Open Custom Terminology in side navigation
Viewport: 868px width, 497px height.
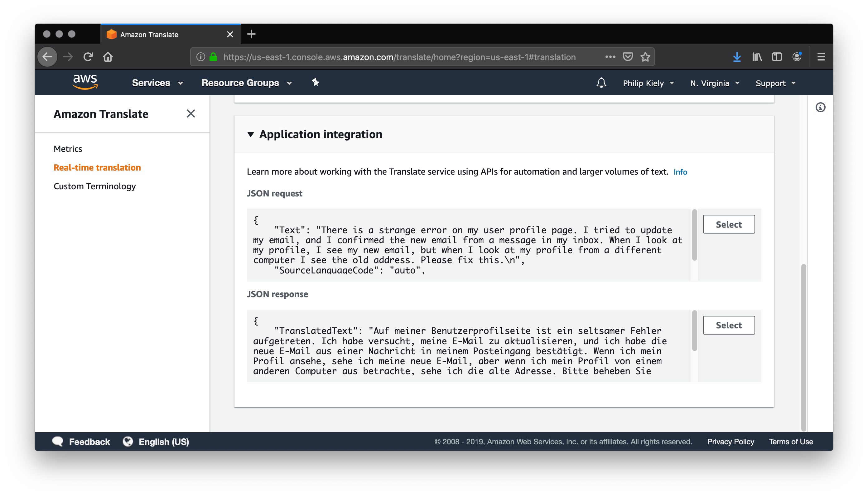(x=94, y=186)
